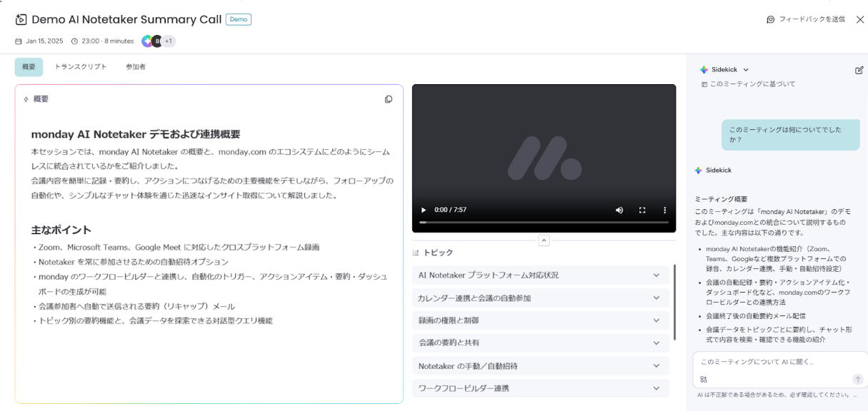Enter fullscreen mode on the video
The height and width of the screenshot is (411, 868).
(642, 210)
